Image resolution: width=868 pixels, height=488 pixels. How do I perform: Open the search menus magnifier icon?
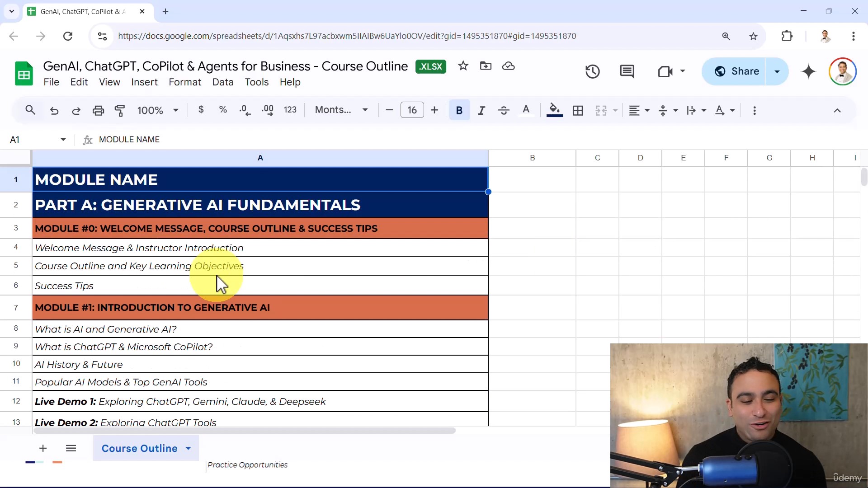(30, 110)
